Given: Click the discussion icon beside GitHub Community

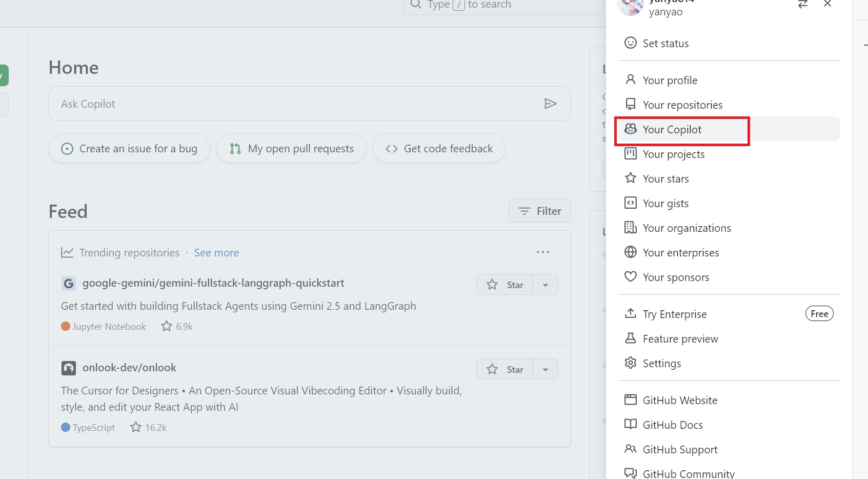Looking at the screenshot, I should pyautogui.click(x=631, y=473).
